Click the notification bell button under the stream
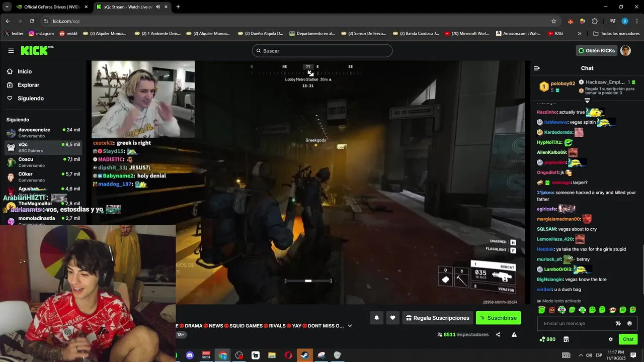Viewport: 644px width, 362px height. 376,318
